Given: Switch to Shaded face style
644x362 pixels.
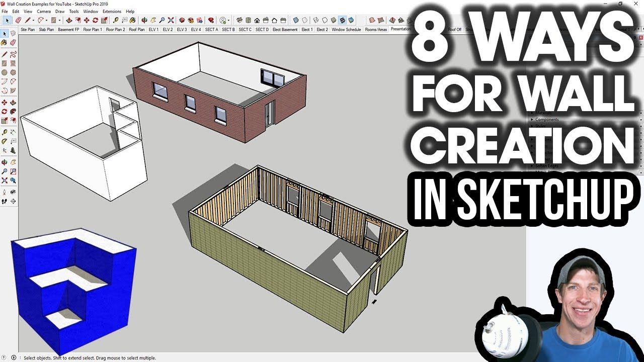Looking at the screenshot, I should [333, 20].
